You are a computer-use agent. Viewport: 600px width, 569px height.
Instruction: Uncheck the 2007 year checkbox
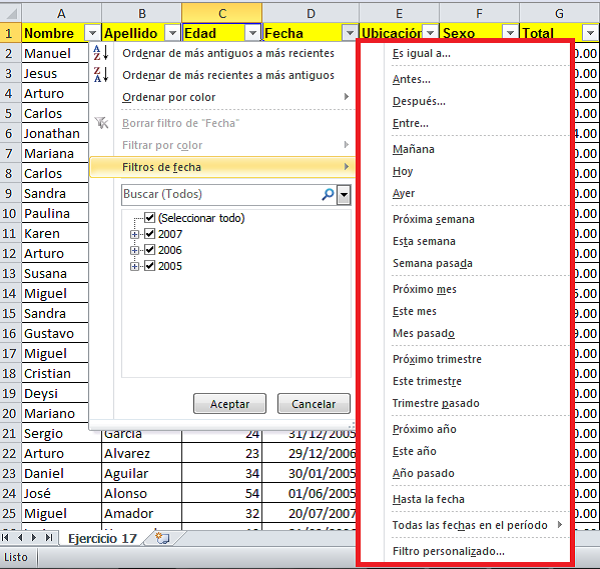pyautogui.click(x=149, y=234)
